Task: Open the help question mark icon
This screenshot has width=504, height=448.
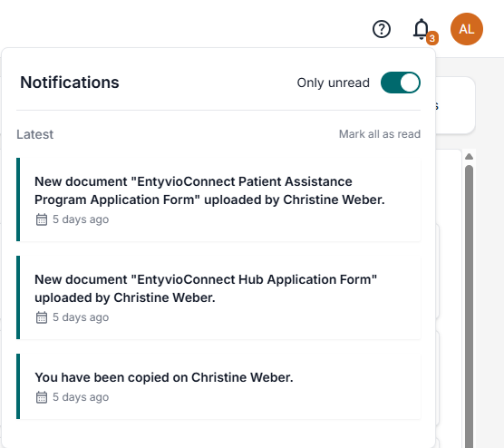Action: pyautogui.click(x=382, y=29)
